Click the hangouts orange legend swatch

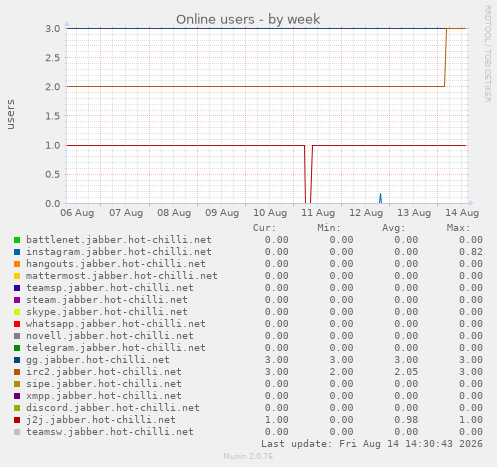pyautogui.click(x=17, y=264)
